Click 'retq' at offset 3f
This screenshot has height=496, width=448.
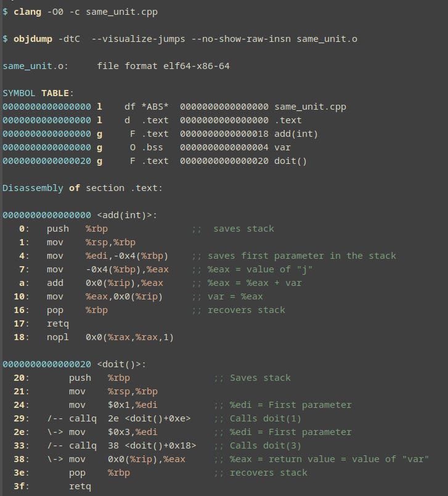click(79, 487)
